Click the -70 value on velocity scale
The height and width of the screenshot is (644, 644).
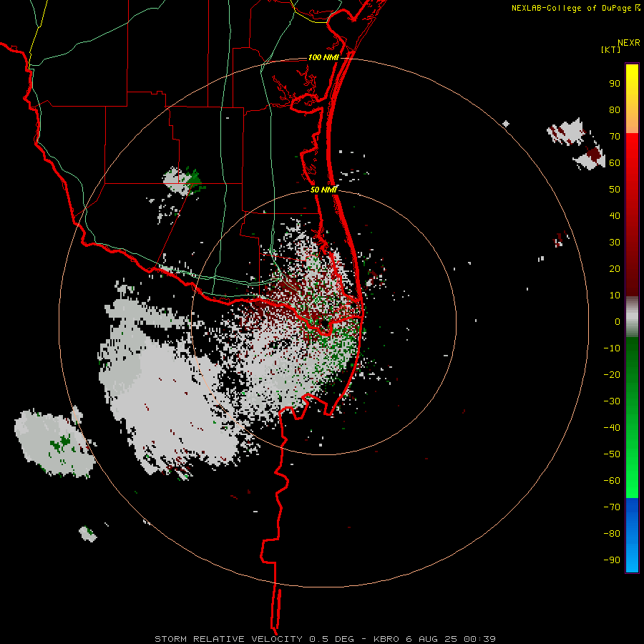point(612,507)
